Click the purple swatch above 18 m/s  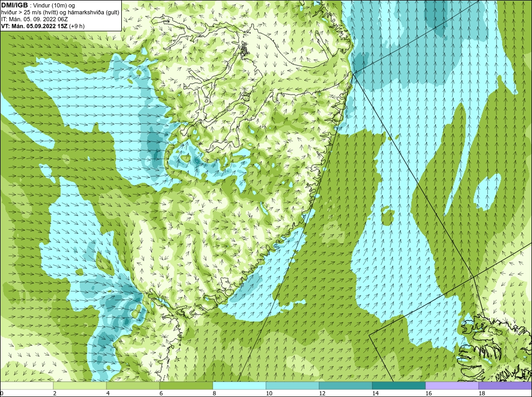coord(505,386)
